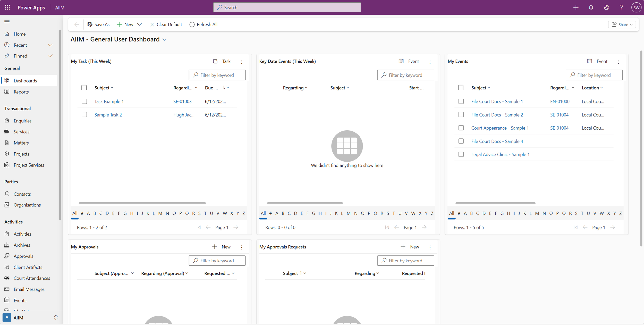Open the app launcher waffle icon
The image size is (644, 325).
[7, 7]
